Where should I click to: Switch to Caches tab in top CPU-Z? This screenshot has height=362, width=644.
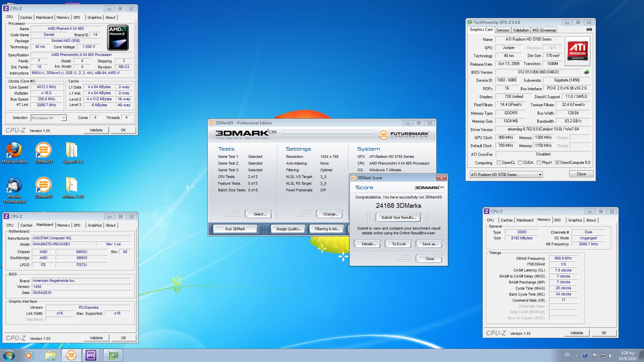[26, 17]
